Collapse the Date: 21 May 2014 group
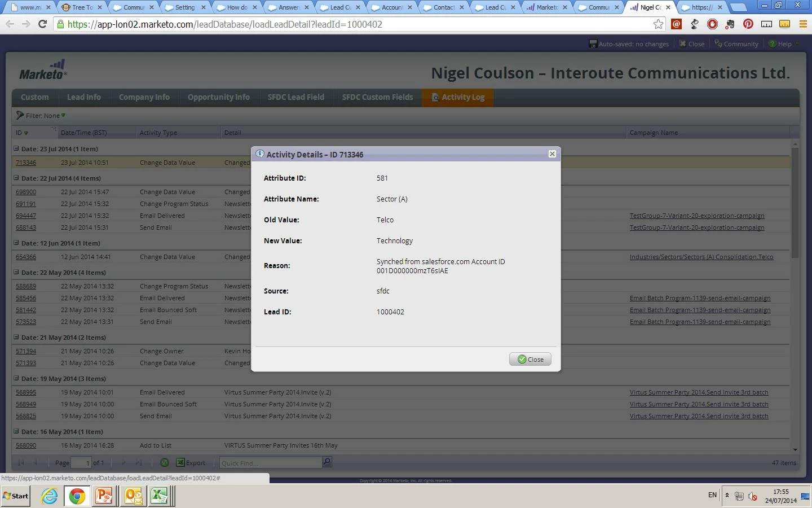Screen dimensions: 812x508 coord(16,337)
